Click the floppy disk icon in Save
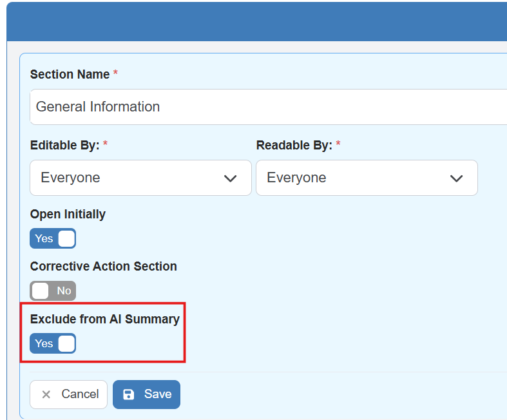507x420 pixels. [129, 394]
